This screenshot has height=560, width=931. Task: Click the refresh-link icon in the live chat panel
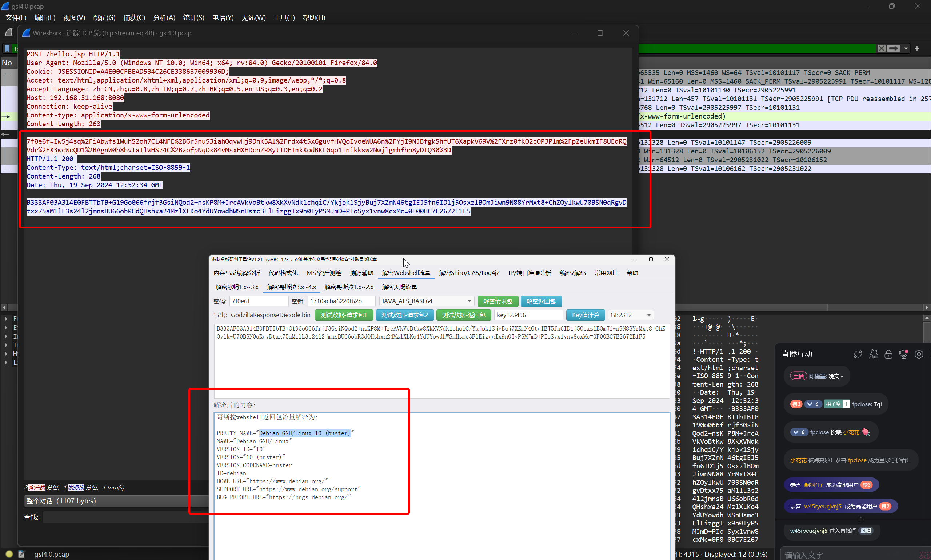pos(858,354)
